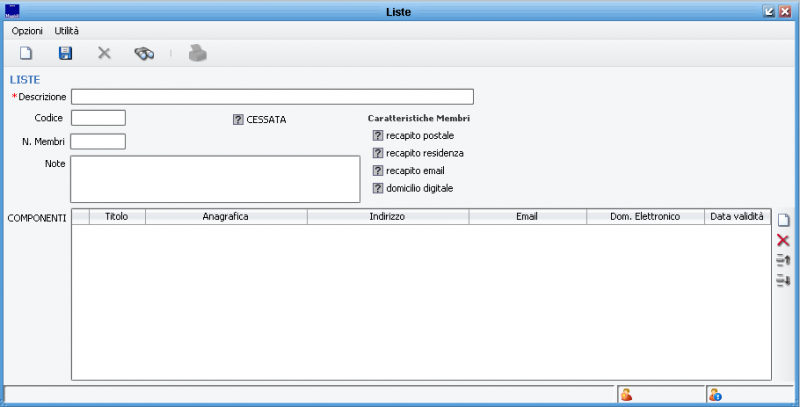Click the Codice input field
800x407 pixels.
tap(98, 118)
